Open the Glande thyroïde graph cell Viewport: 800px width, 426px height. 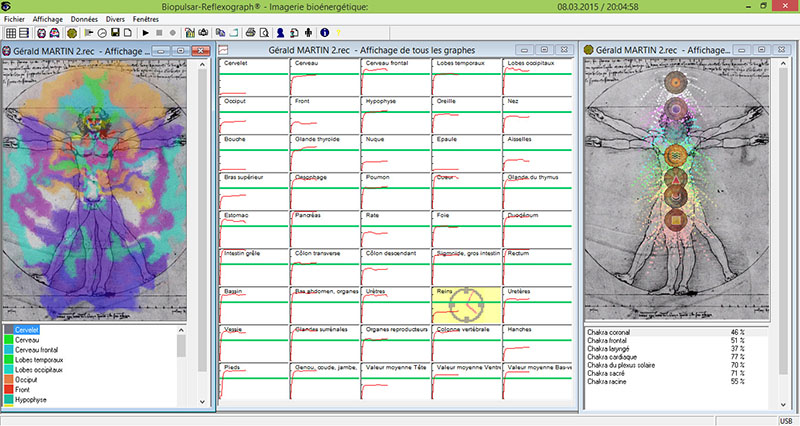pos(325,150)
